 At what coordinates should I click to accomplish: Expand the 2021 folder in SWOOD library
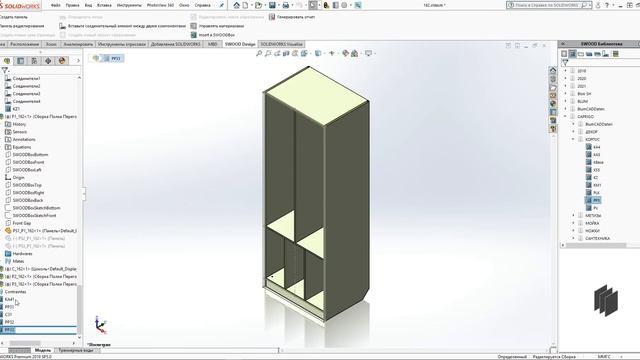(x=565, y=86)
